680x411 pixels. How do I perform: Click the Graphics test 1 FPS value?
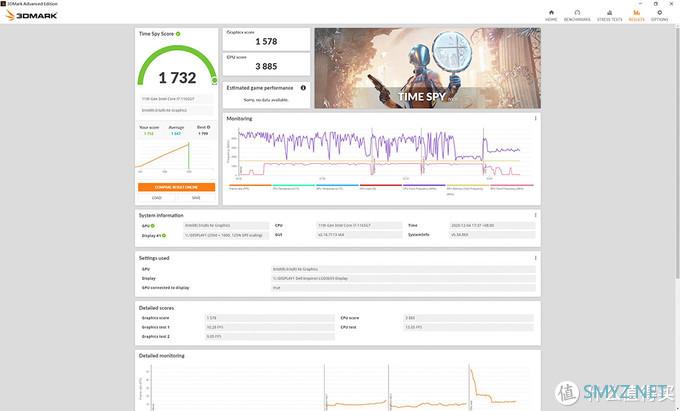[269, 327]
